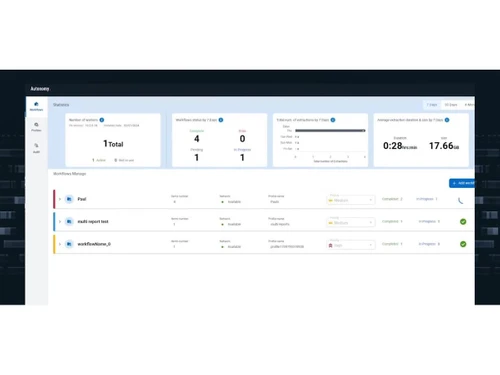Select the 7 Days range tab
This screenshot has height=375, width=500.
pyautogui.click(x=432, y=105)
